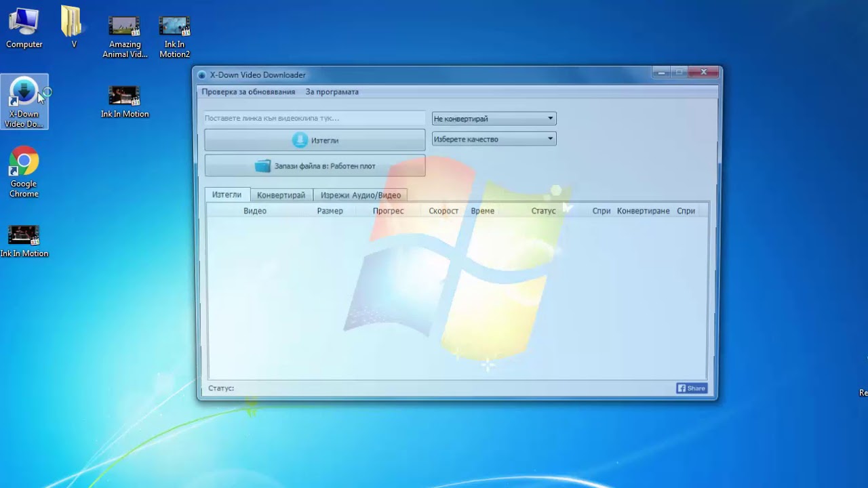
Task: Click the Време column header
Action: coord(483,211)
